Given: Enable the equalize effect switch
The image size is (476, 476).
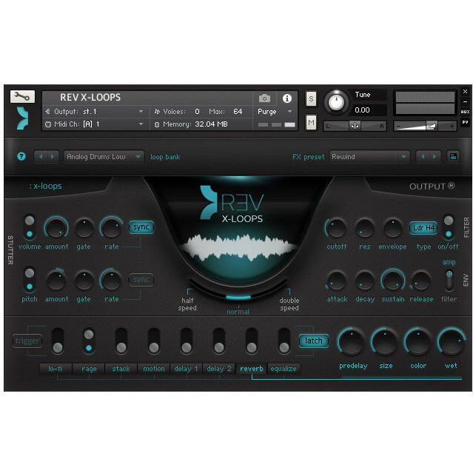Looking at the screenshot, I should [x=284, y=341].
